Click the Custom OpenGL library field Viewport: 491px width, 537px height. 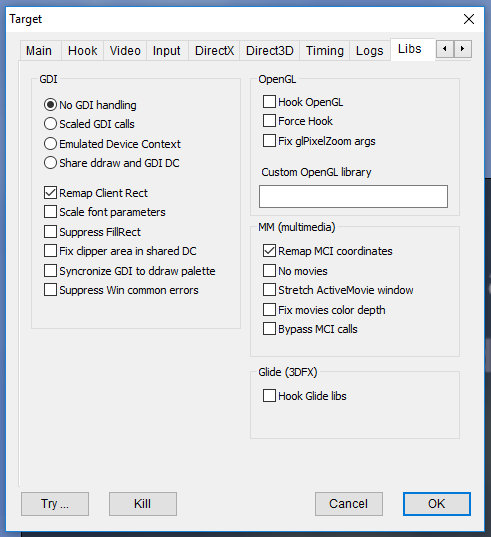pos(353,197)
